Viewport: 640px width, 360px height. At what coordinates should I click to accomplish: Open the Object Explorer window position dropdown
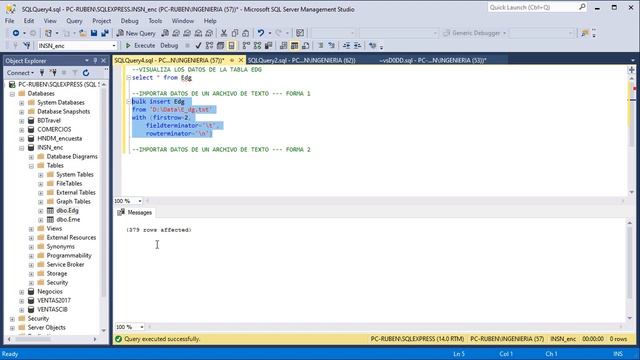(x=87, y=60)
